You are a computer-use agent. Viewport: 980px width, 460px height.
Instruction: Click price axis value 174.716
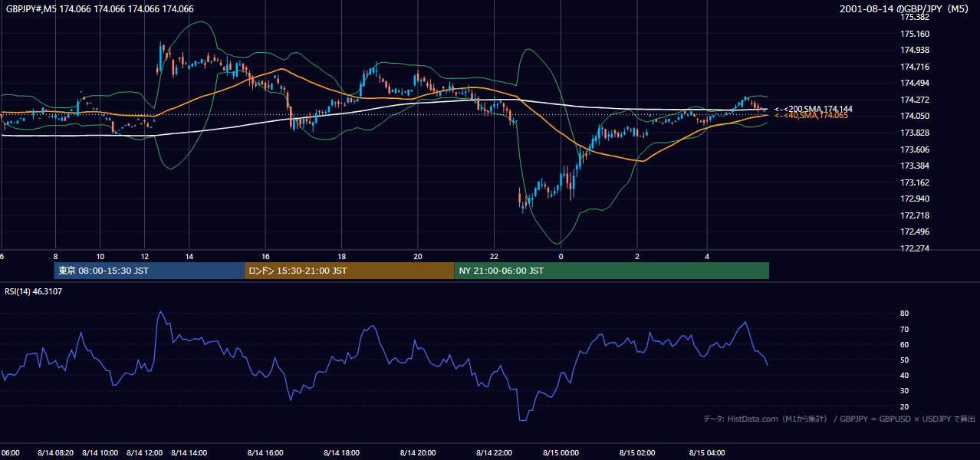915,67
